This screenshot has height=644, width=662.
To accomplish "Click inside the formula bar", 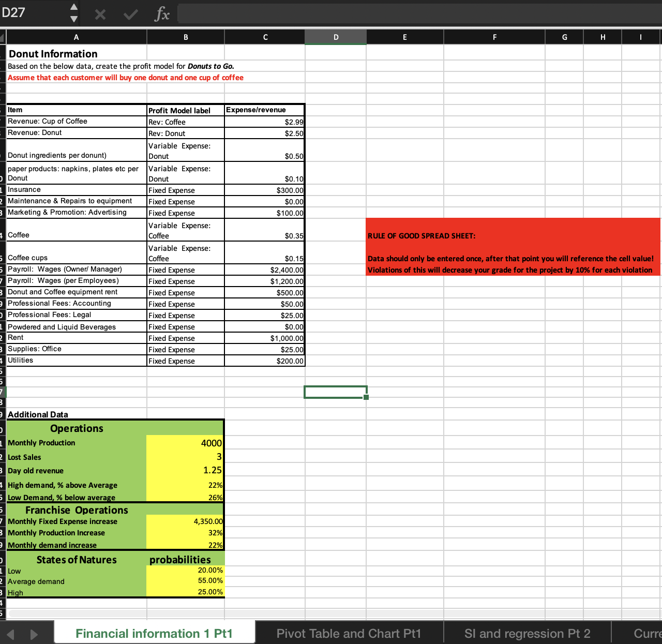I will click(362, 13).
